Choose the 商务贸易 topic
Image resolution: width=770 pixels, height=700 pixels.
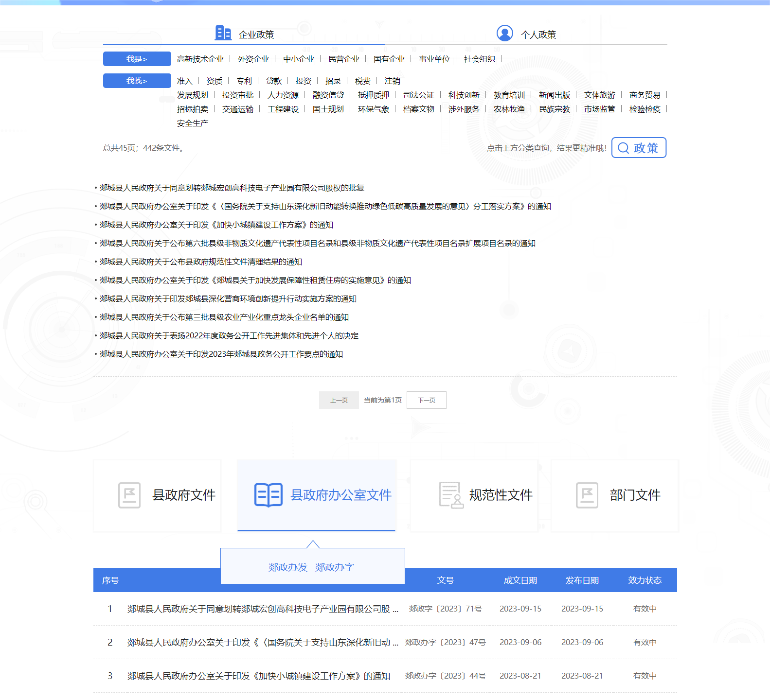pos(645,95)
